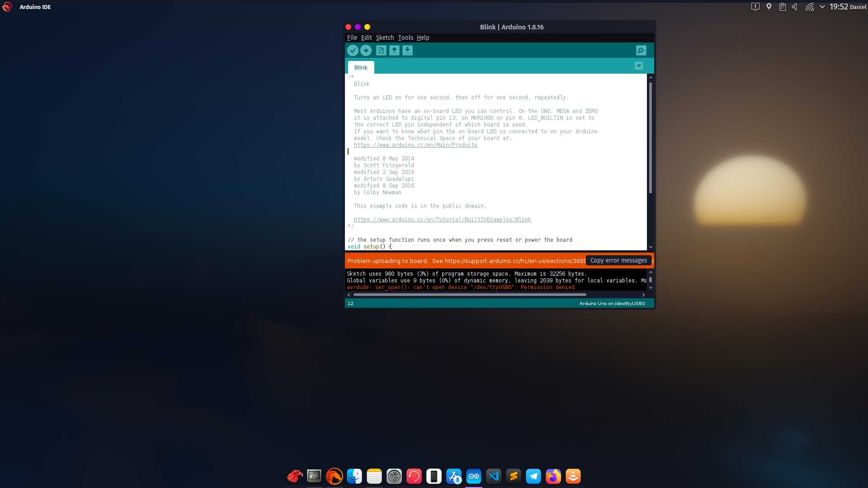Image resolution: width=868 pixels, height=488 pixels.
Task: Open the sketch tab options dropdown
Action: click(x=639, y=66)
